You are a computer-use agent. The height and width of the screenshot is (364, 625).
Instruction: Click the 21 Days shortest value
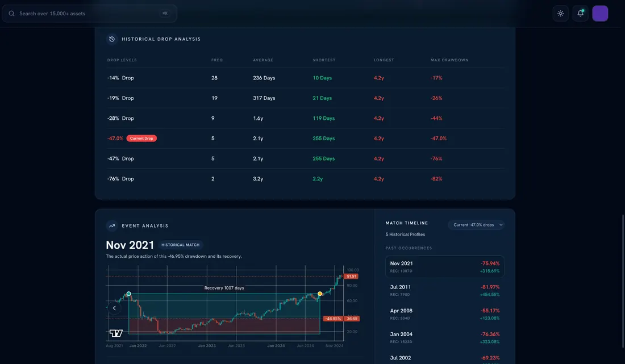[322, 98]
